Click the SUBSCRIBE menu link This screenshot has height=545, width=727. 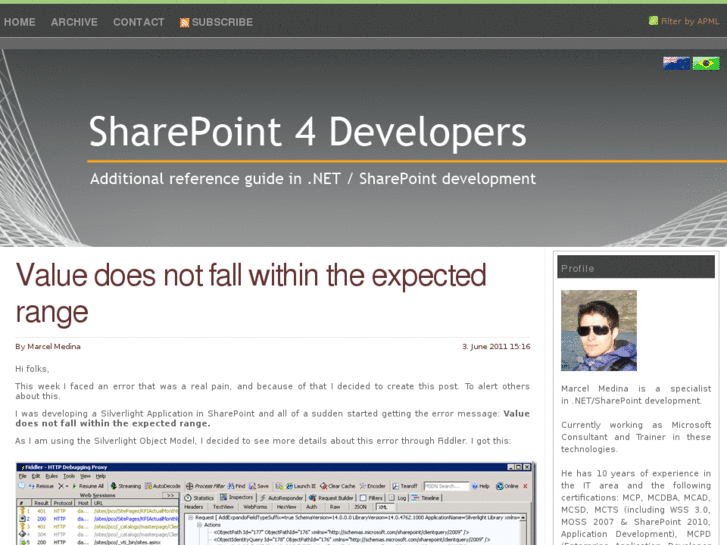tap(222, 22)
